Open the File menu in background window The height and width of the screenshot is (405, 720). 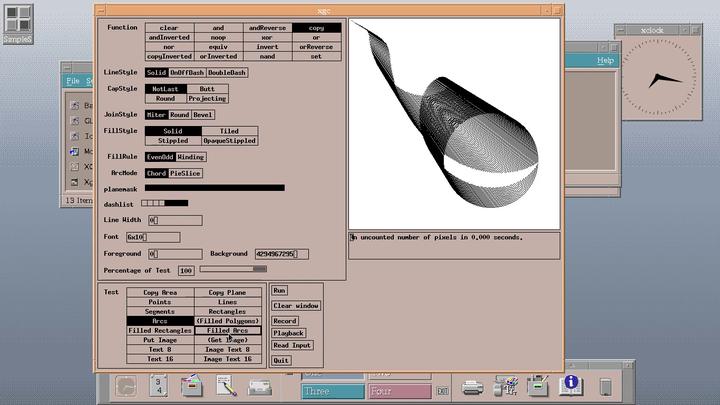pos(72,81)
